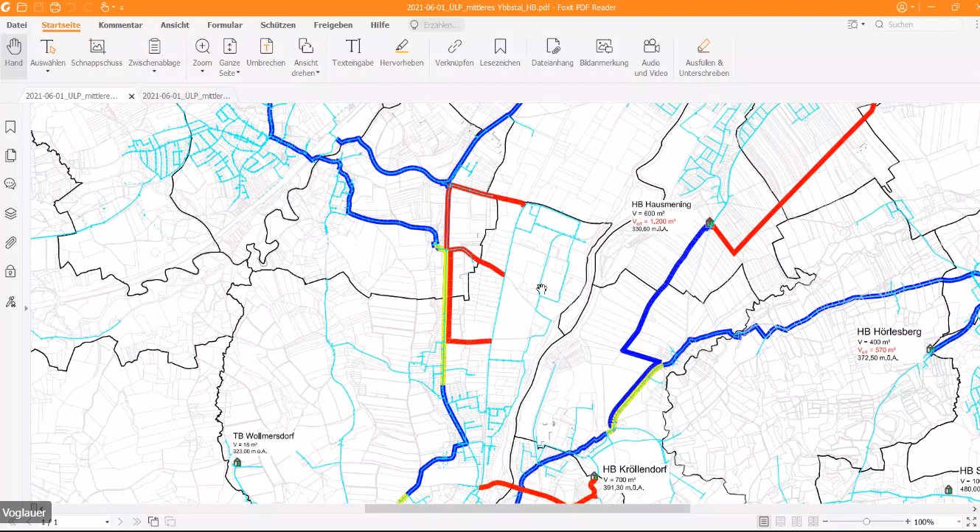This screenshot has height=532, width=980.
Task: Activate the Texteingabe typewriter tool
Action: click(x=352, y=54)
